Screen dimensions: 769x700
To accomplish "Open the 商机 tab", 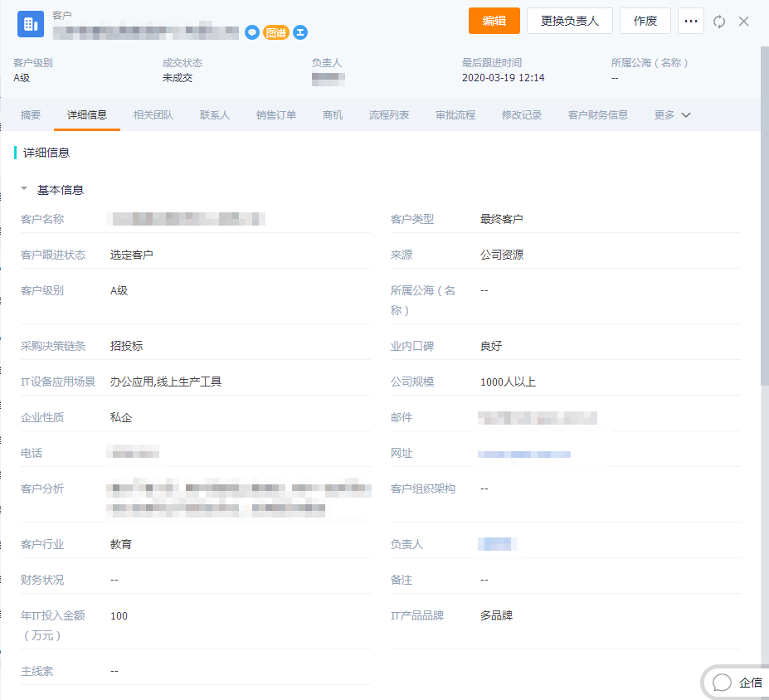I will coord(332,114).
